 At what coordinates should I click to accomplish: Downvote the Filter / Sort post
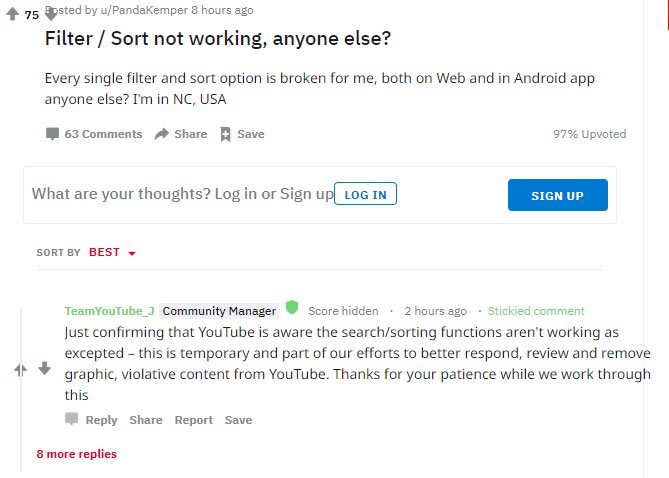pyautogui.click(x=51, y=15)
